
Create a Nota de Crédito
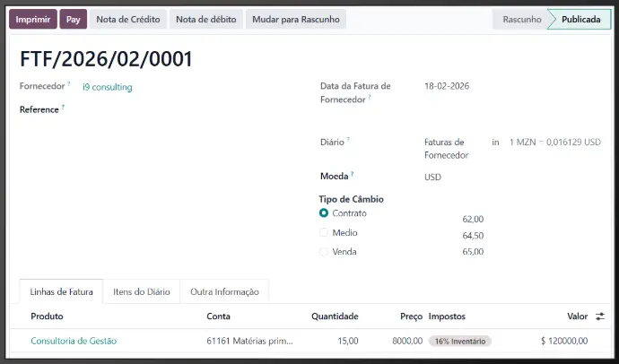(127, 19)
